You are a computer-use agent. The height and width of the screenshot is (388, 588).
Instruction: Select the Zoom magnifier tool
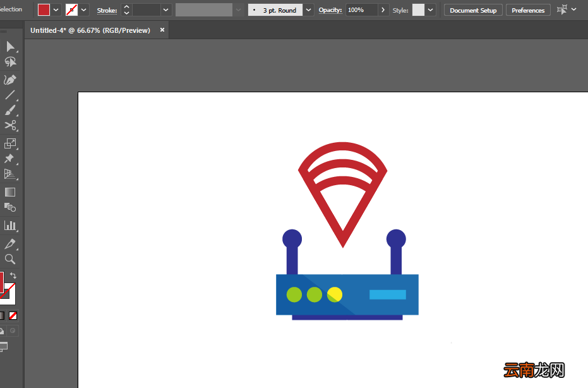coord(10,259)
